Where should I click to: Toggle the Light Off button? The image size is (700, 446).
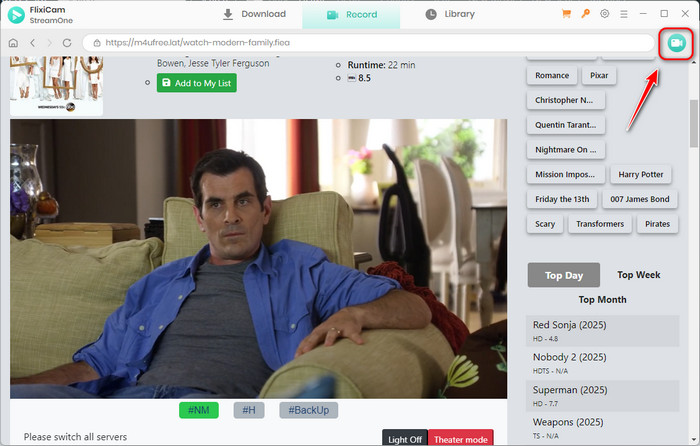pos(404,438)
